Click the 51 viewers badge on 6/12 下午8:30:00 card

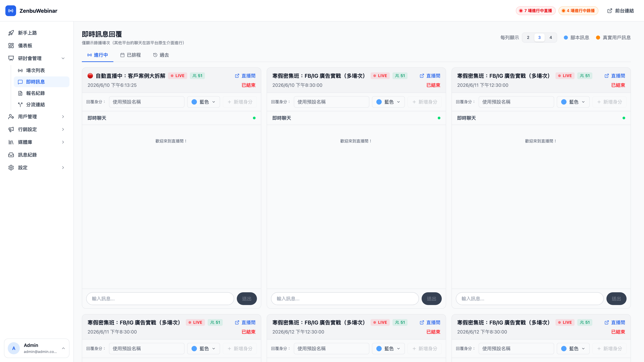[x=585, y=322]
